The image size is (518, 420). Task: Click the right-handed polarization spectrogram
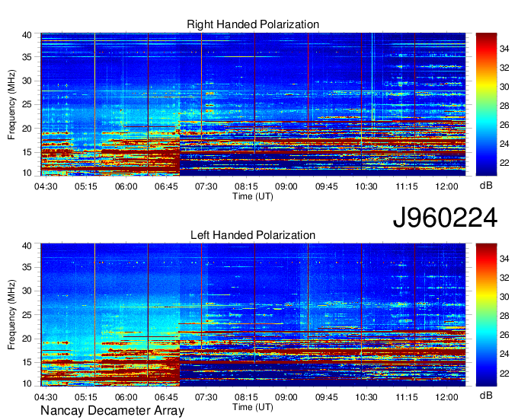[x=253, y=104]
